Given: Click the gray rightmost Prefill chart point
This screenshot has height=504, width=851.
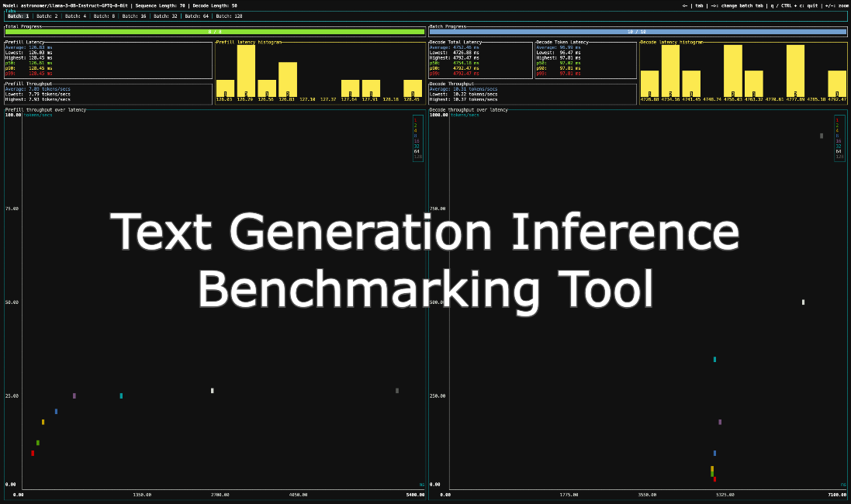Looking at the screenshot, I should click(397, 390).
